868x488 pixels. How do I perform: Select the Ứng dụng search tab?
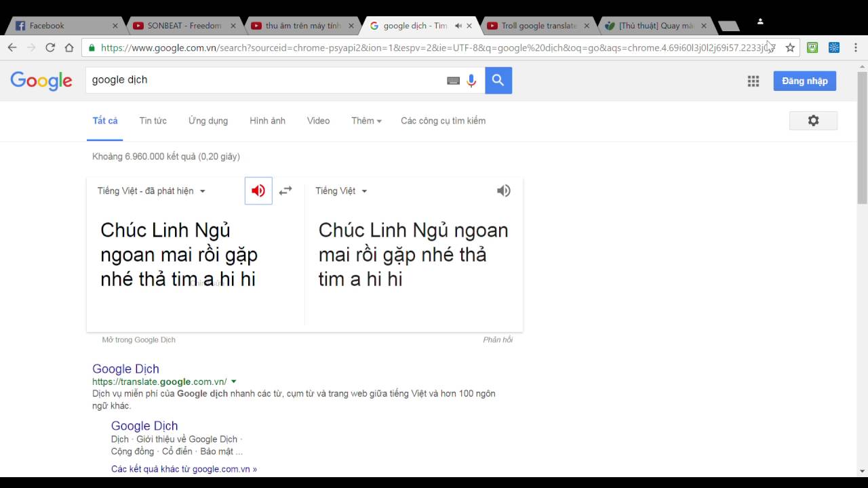[208, 121]
